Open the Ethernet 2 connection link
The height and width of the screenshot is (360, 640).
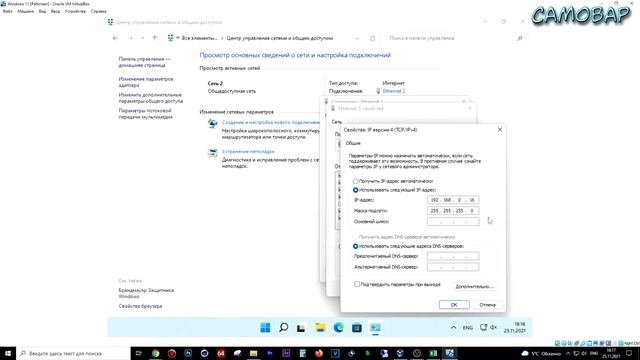coord(393,91)
